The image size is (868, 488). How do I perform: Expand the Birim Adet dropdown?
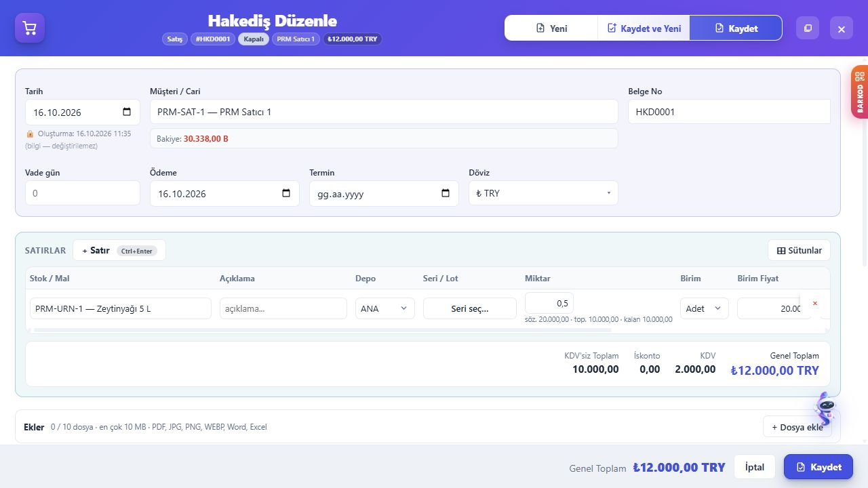tap(705, 308)
